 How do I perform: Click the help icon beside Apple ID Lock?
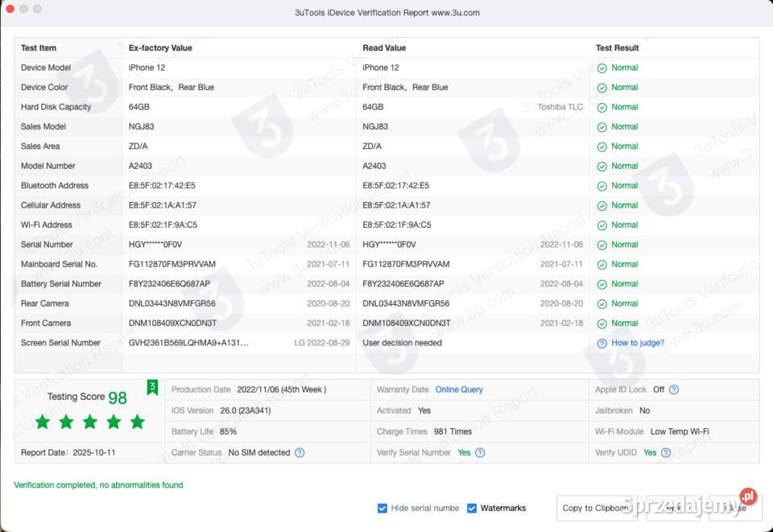tap(674, 390)
